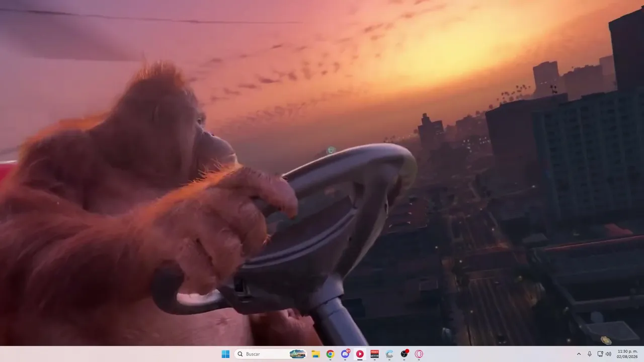644x362 pixels.
Task: Click the microphone icon in the system tray
Action: coord(590,354)
